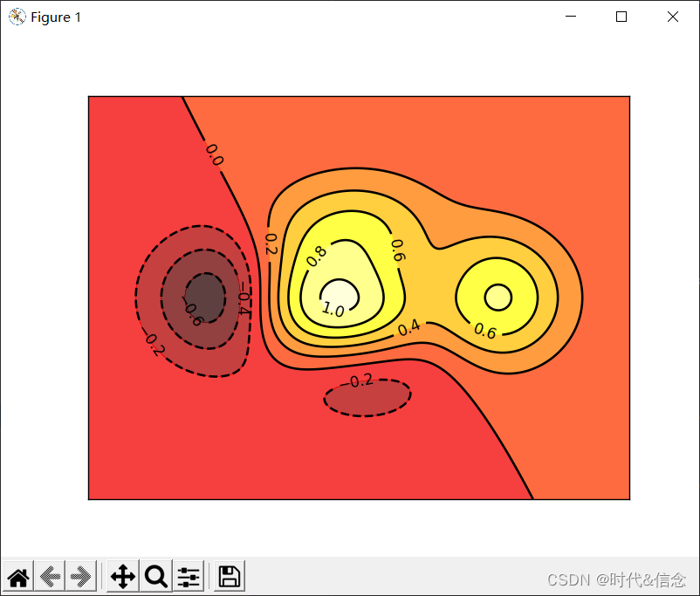Click the small circle inside the right yellow contour
This screenshot has height=596, width=700.
pyautogui.click(x=498, y=298)
